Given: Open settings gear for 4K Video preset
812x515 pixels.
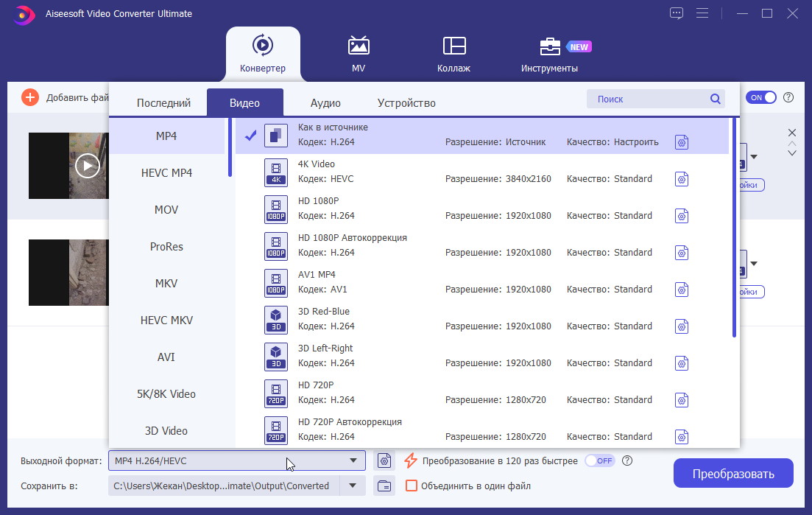Looking at the screenshot, I should (682, 179).
